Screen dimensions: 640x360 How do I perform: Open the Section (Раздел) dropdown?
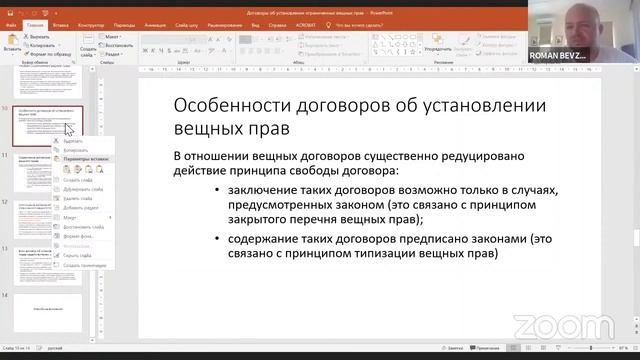tap(111, 54)
